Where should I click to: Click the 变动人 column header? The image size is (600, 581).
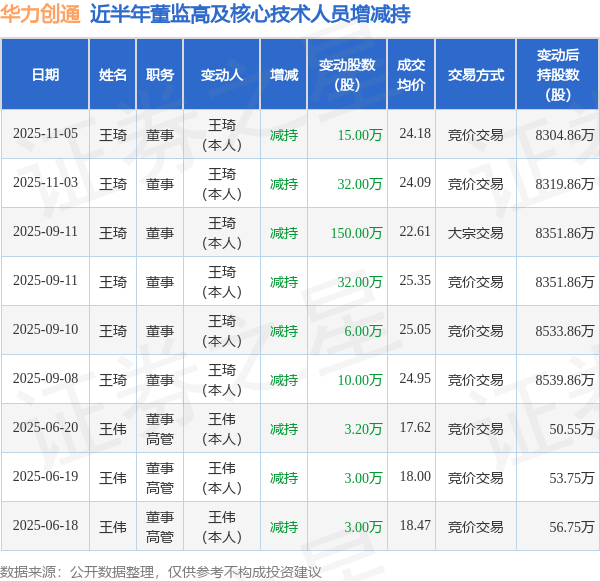point(222,74)
